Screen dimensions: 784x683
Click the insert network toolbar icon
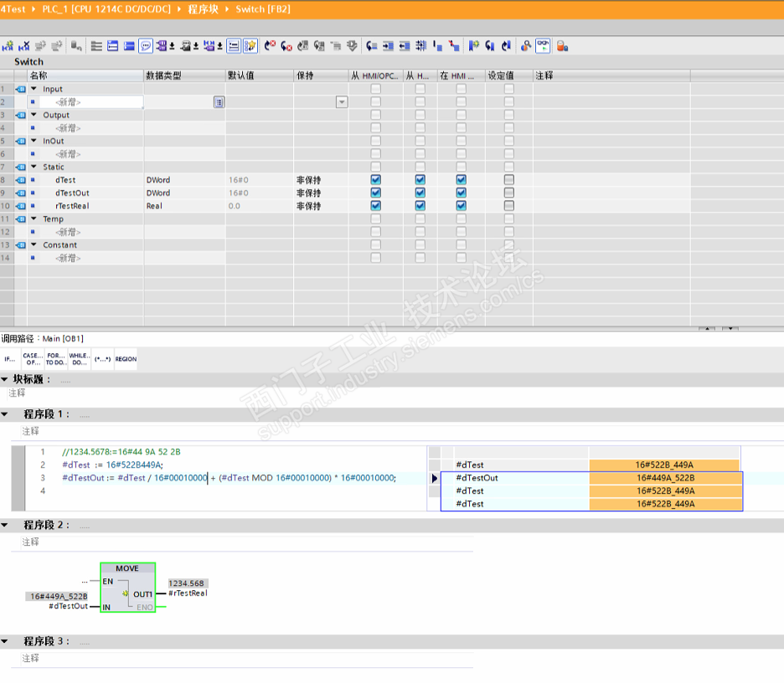click(x=8, y=47)
